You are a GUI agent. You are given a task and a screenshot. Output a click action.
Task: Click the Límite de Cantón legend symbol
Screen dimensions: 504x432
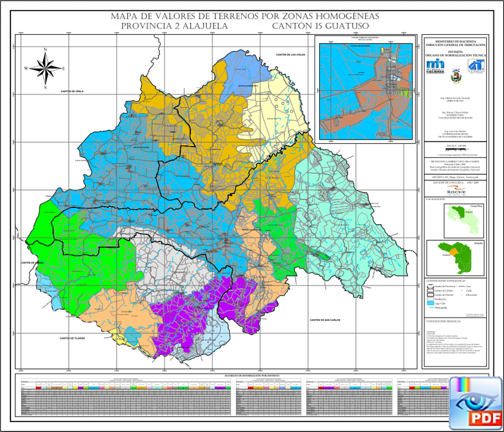(x=430, y=290)
